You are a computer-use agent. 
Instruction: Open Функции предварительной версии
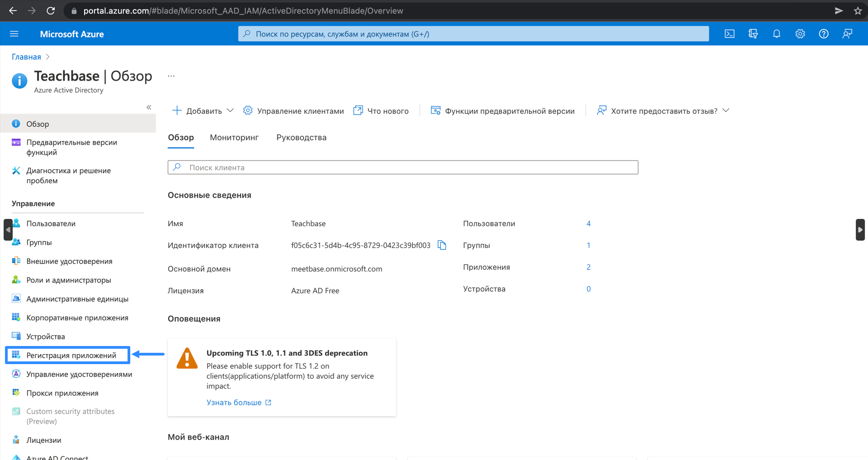[x=503, y=111]
